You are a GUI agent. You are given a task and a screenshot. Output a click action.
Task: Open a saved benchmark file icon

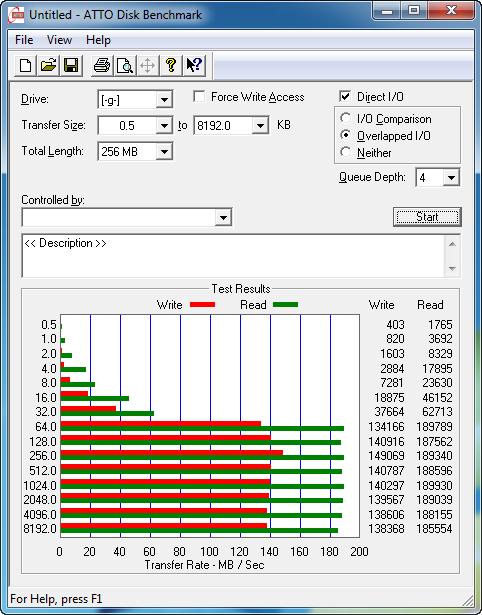48,65
